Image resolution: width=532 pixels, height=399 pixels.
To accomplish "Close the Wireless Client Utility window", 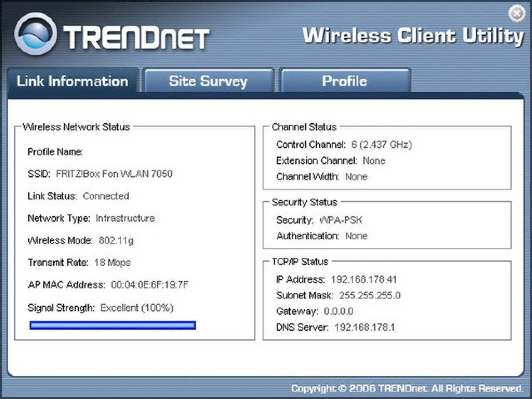I will [517, 13].
